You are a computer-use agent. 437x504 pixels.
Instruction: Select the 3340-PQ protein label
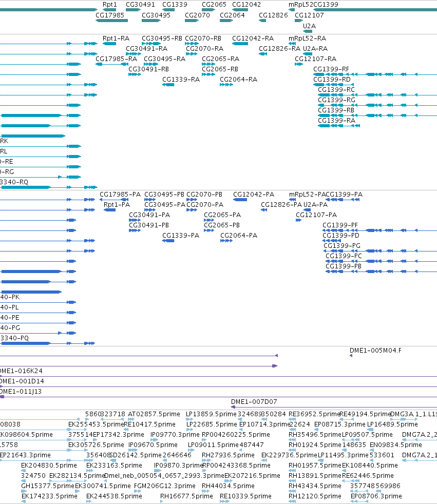(x=14, y=338)
